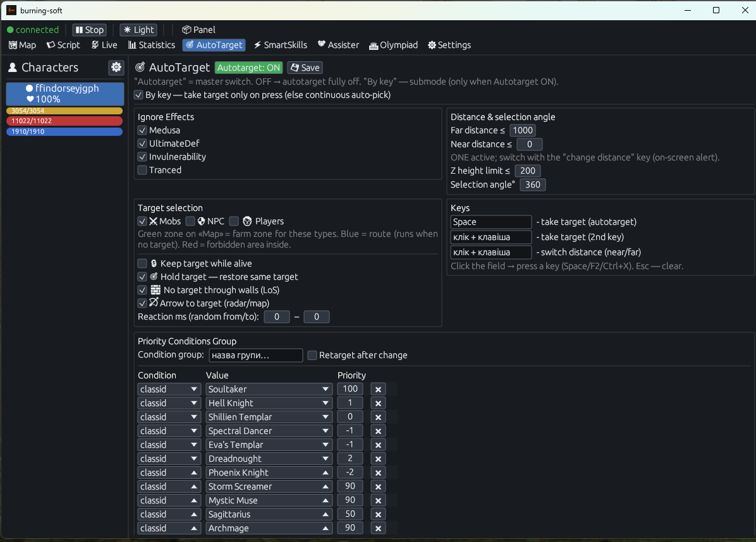Click the AutoTarget heading target icon
Viewport: 756px width, 542px height.
140,68
